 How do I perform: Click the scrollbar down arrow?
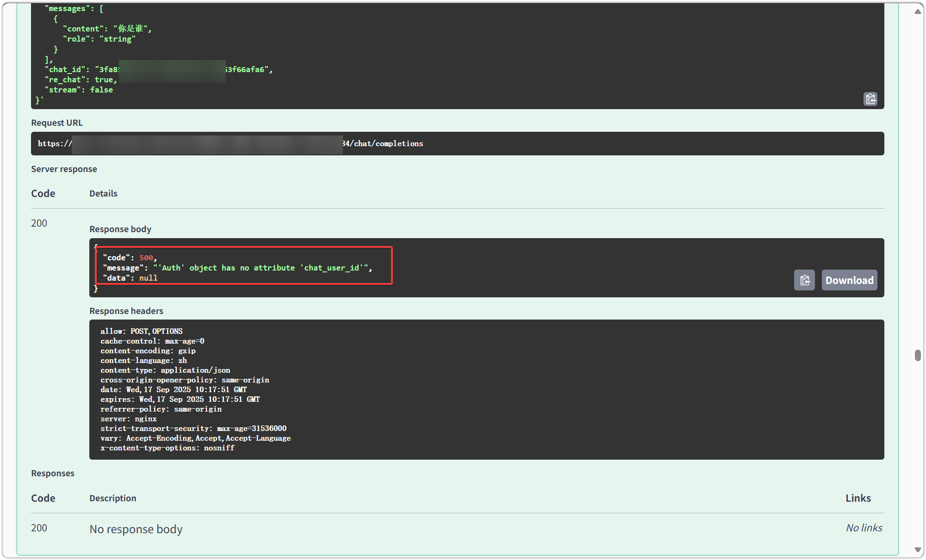(x=918, y=550)
